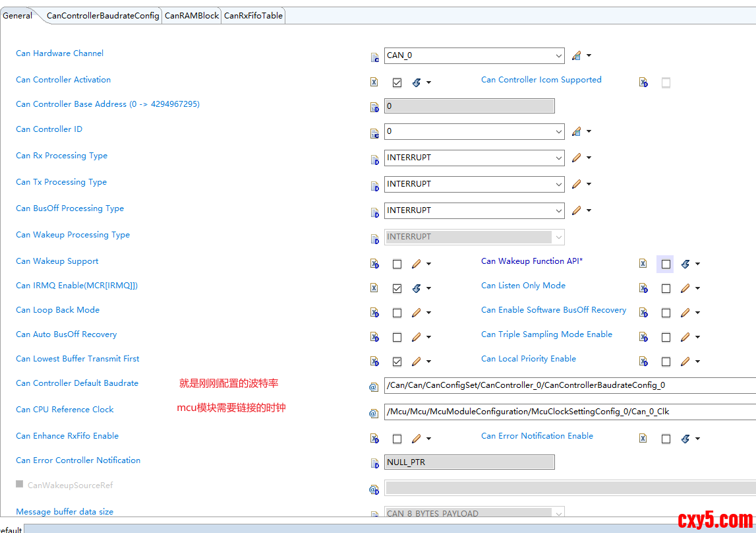Click the pencil icon next to Can Tx Processing Type
756x533 pixels.
pyautogui.click(x=577, y=184)
